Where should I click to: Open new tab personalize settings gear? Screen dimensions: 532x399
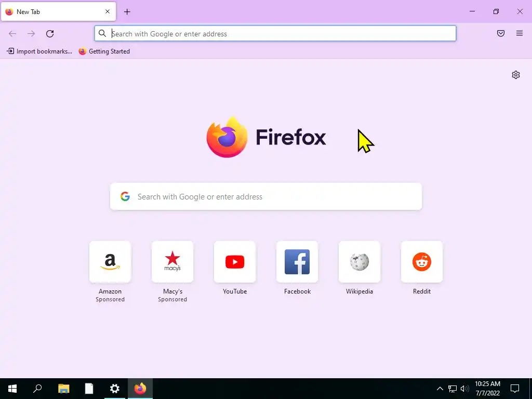(x=516, y=75)
